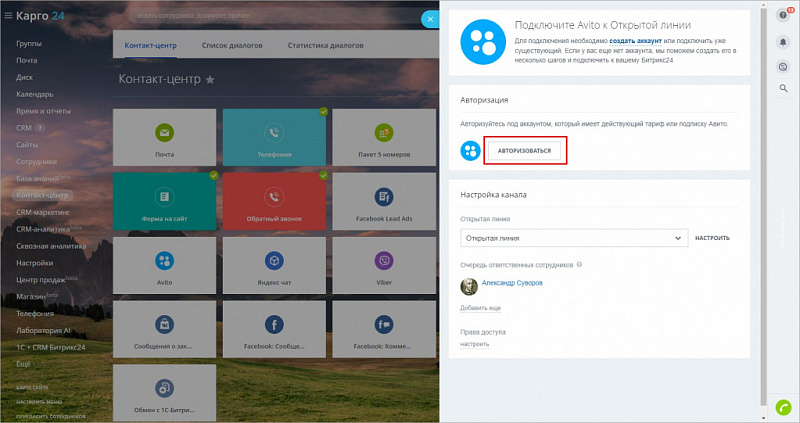
Task: Open Почта in the left menu
Action: (27, 61)
